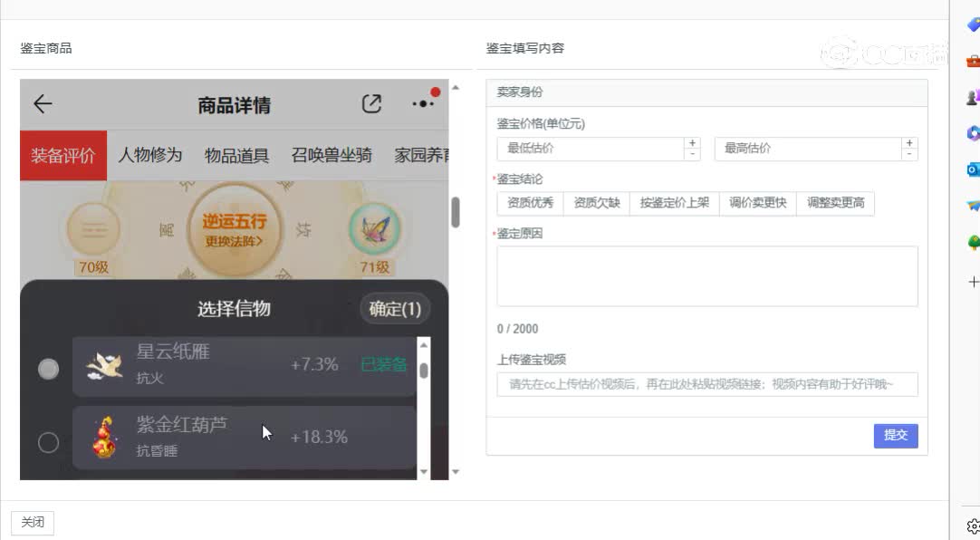This screenshot has height=540, width=980.
Task: Choose 调价卖更快 conclusion option
Action: [757, 203]
